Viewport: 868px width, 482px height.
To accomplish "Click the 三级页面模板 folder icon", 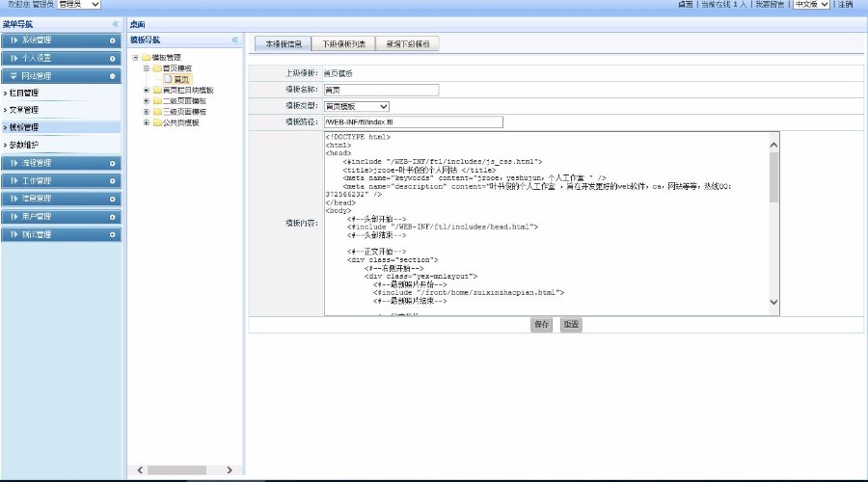I will tap(157, 112).
